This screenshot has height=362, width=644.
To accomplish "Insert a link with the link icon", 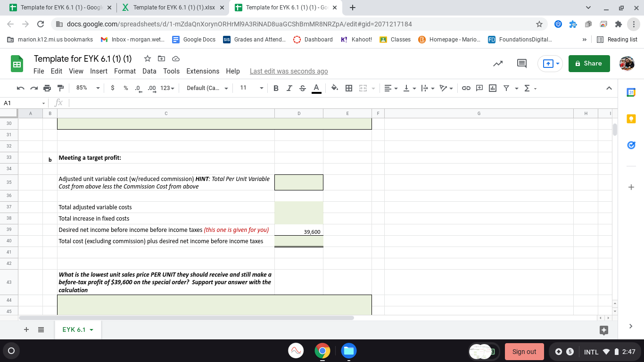I will (466, 88).
